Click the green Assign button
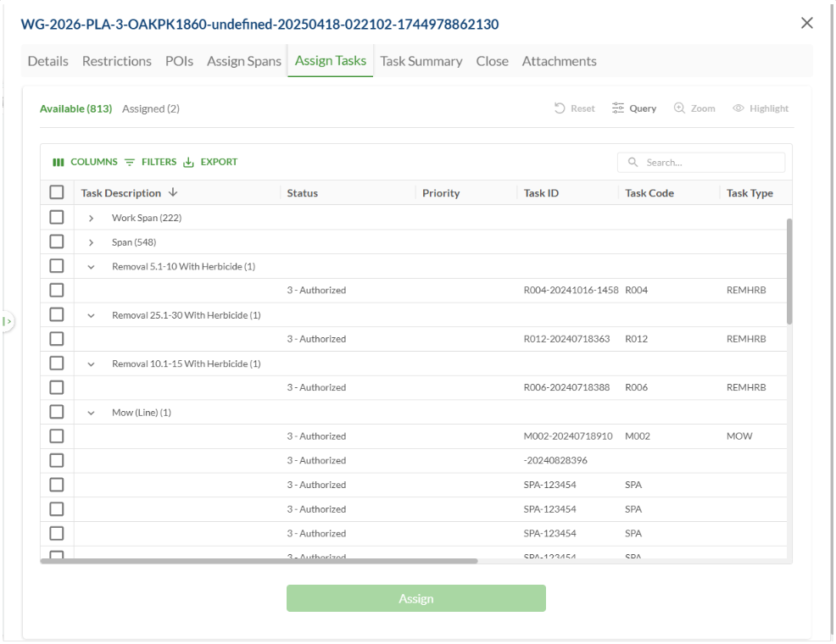Image resolution: width=836 pixels, height=644 pixels. pos(415,598)
